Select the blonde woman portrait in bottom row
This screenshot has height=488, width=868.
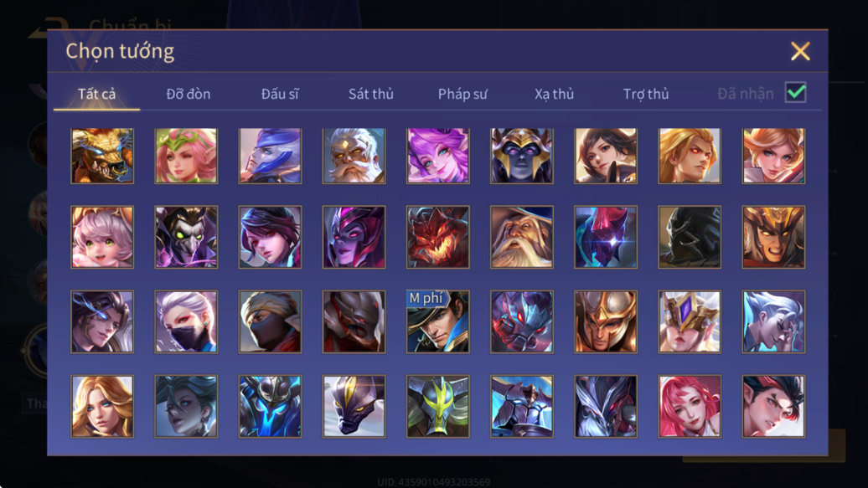coord(102,407)
